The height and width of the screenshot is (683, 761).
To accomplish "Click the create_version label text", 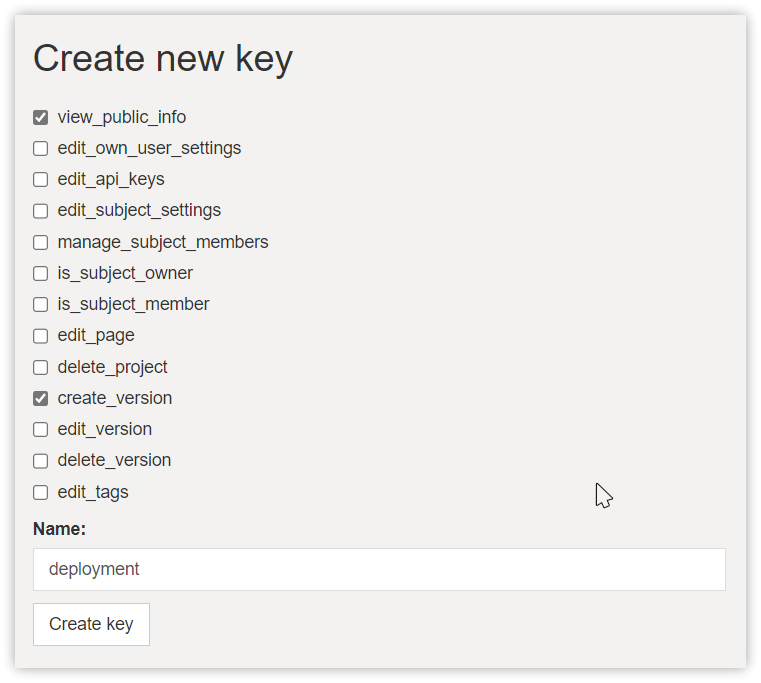I will [x=114, y=398].
